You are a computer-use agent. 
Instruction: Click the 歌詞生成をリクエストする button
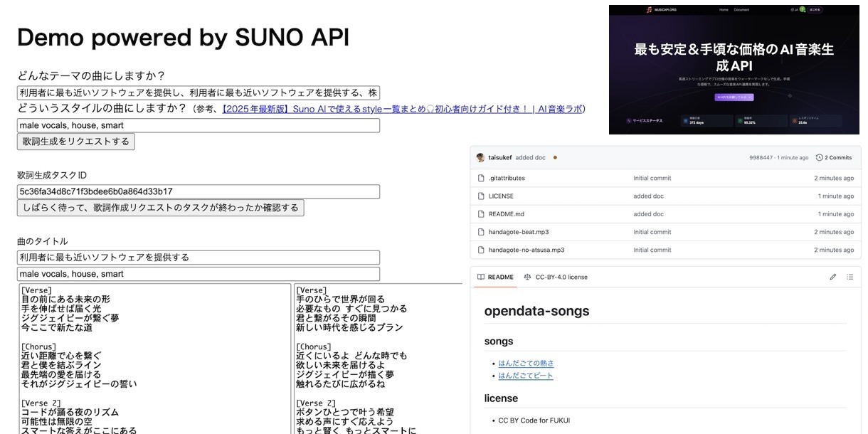76,142
